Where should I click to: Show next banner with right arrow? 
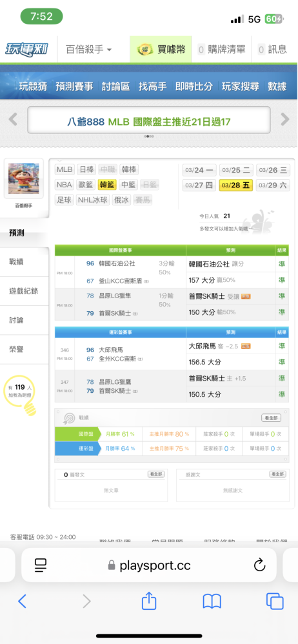click(x=285, y=120)
